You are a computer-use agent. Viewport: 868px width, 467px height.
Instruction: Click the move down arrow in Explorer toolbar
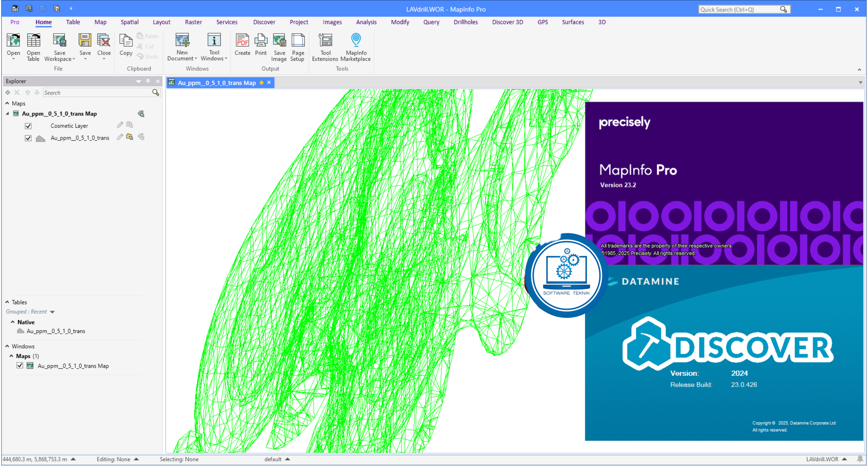[x=37, y=92]
